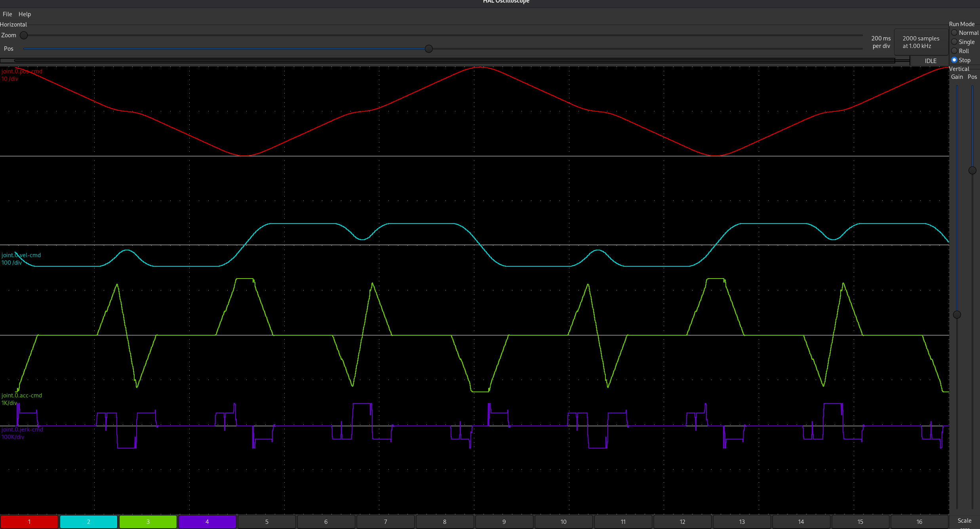Open the File menu
The width and height of the screenshot is (980, 529).
[8, 14]
